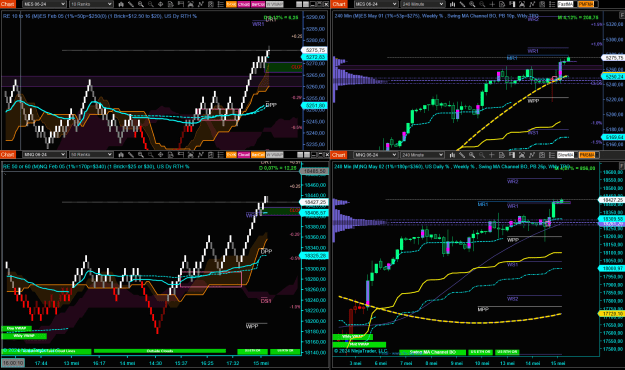
Task: Click the green Day VWAP label in MNQ Renko chart
Action: [x=16, y=329]
